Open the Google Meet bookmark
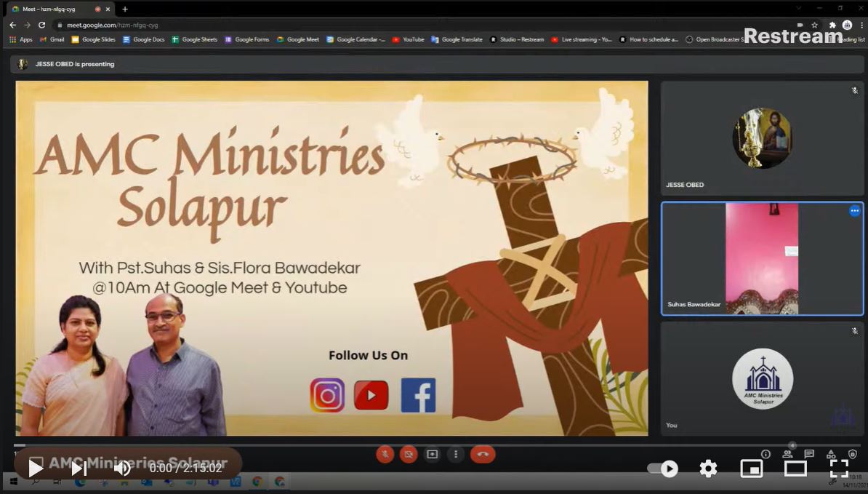The image size is (868, 494). (x=298, y=39)
